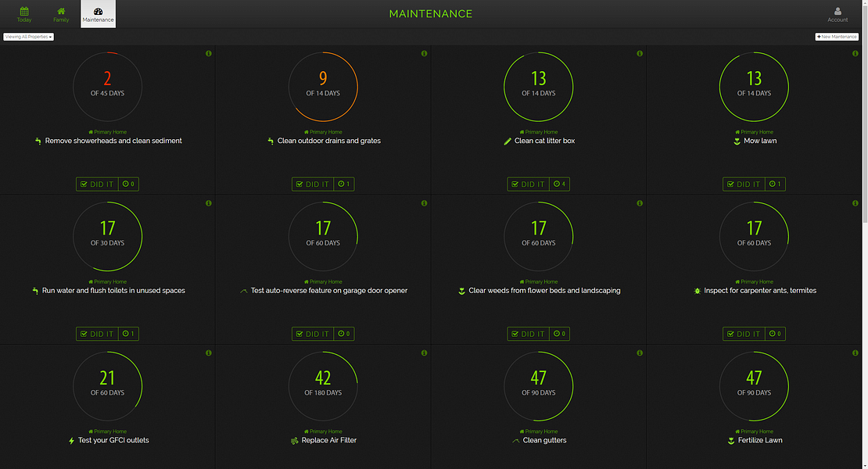Click Primary Home label above Mow lawn
868x469 pixels.
pos(754,132)
